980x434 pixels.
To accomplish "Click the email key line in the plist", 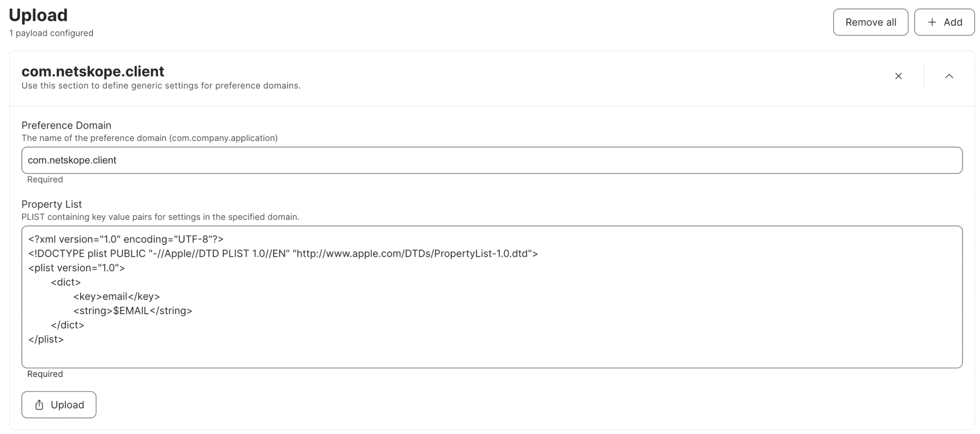I will pyautogui.click(x=117, y=296).
